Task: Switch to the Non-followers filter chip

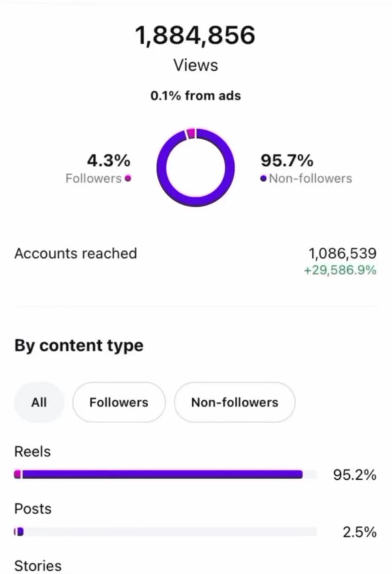Action: 234,402
